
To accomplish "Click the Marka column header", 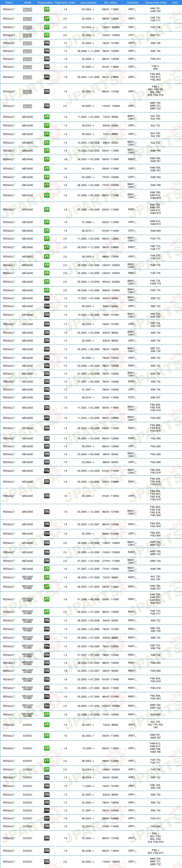I will [9, 2].
